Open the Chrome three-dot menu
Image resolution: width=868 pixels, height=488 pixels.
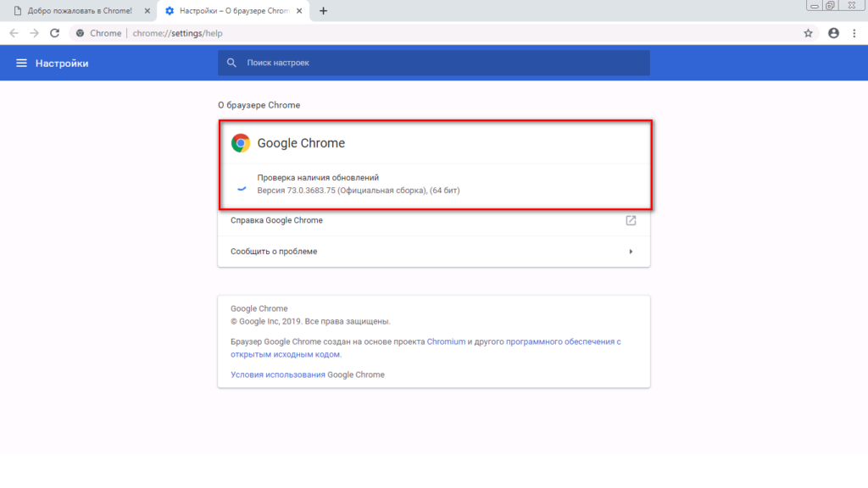click(x=854, y=33)
